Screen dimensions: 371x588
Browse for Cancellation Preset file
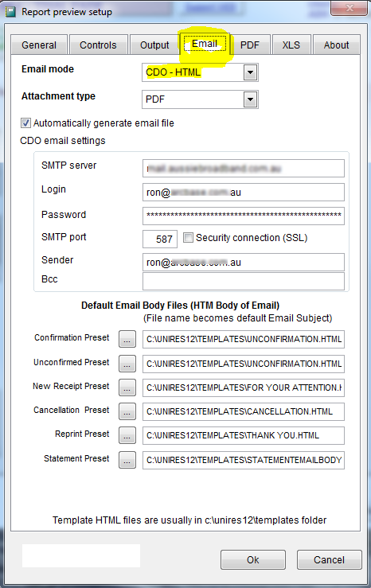[x=127, y=411]
